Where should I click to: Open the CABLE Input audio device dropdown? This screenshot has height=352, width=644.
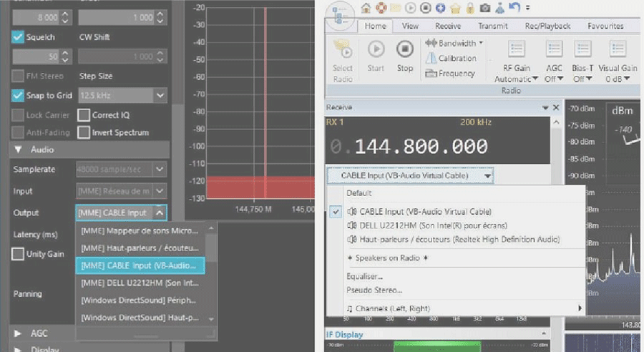click(410, 175)
